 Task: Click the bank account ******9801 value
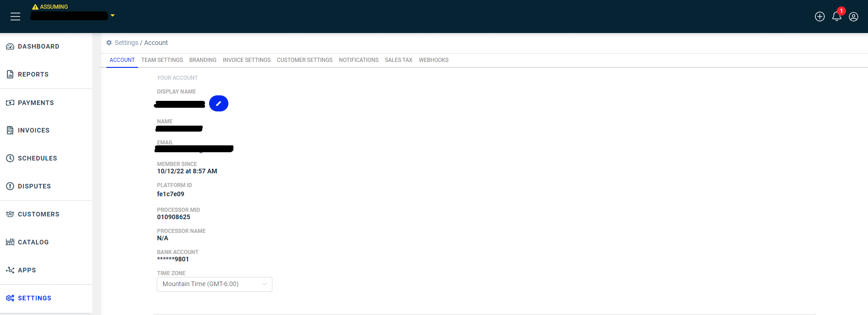173,259
